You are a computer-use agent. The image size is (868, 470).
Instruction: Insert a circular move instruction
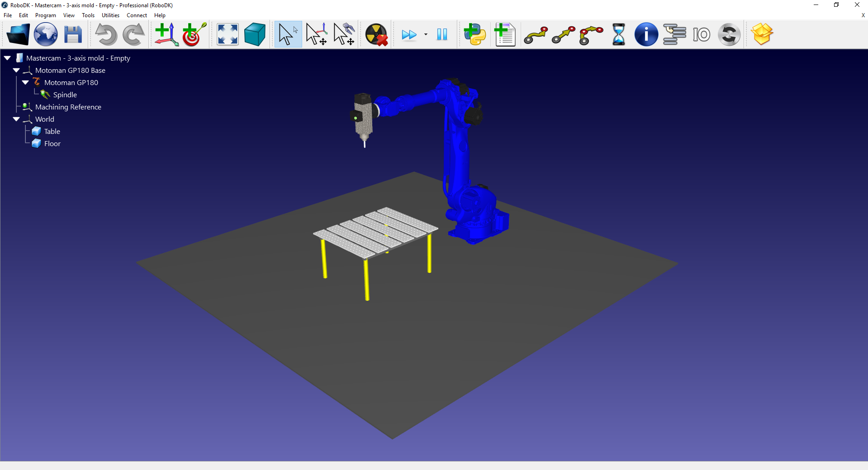click(x=591, y=34)
